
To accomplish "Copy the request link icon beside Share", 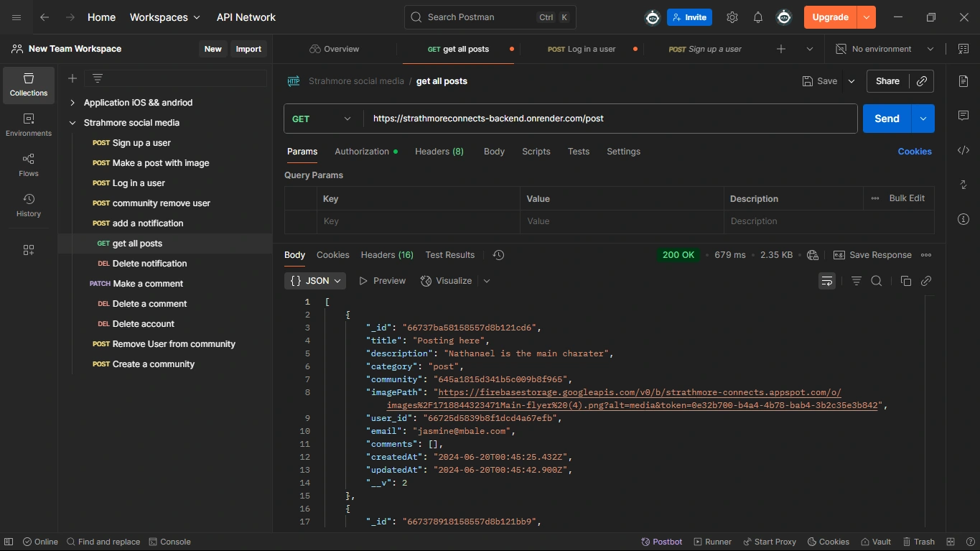I will pyautogui.click(x=922, y=81).
